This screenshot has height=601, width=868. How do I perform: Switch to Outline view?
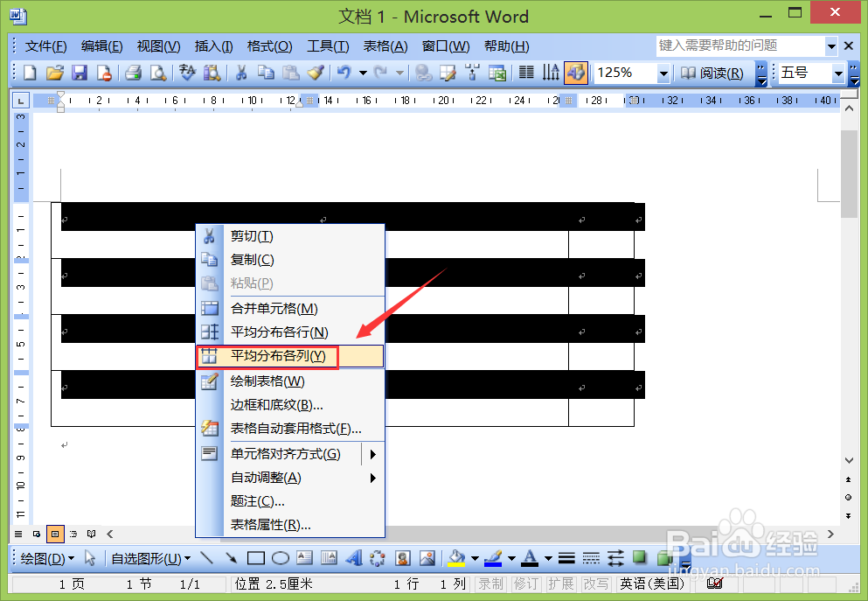point(73,534)
